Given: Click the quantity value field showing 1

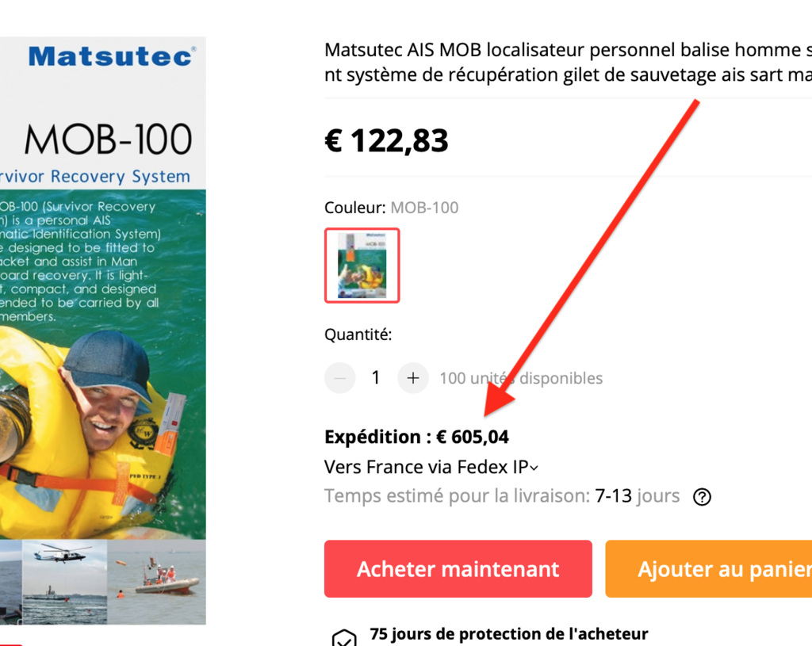Looking at the screenshot, I should point(376,378).
